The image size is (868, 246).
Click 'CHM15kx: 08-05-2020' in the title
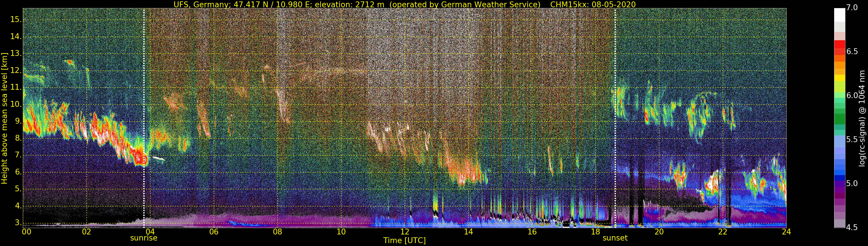point(593,4)
